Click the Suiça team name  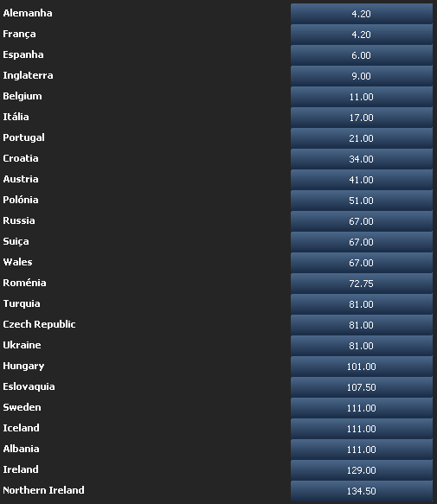pos(16,241)
